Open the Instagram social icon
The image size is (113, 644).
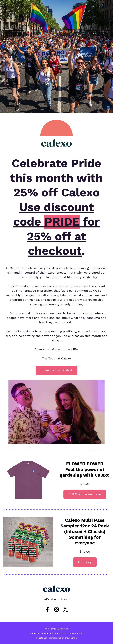coord(56,609)
